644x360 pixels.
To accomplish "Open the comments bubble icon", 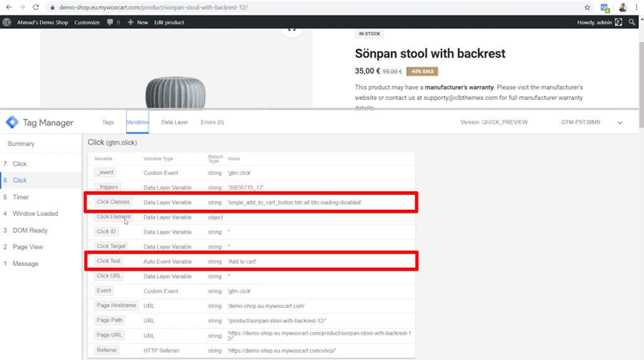I will pyautogui.click(x=109, y=22).
